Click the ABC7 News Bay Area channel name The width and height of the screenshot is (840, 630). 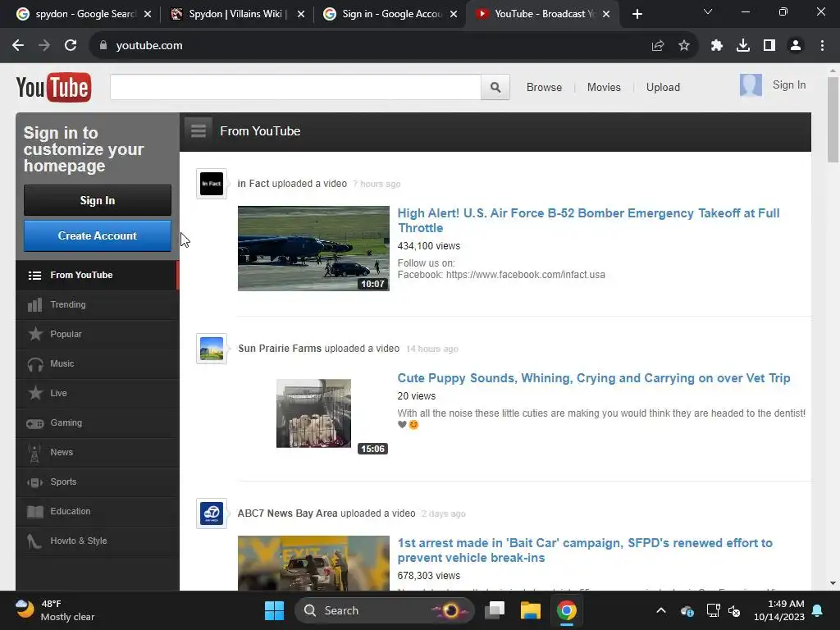point(287,514)
